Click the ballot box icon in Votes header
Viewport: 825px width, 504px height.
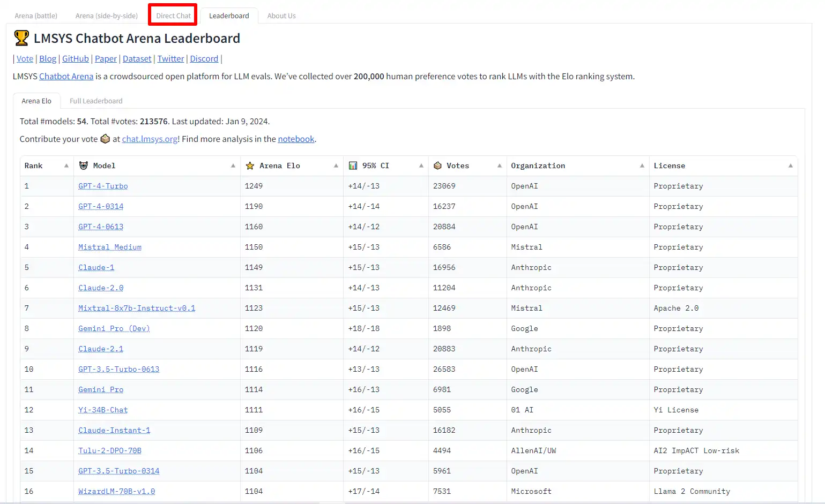[x=437, y=166]
